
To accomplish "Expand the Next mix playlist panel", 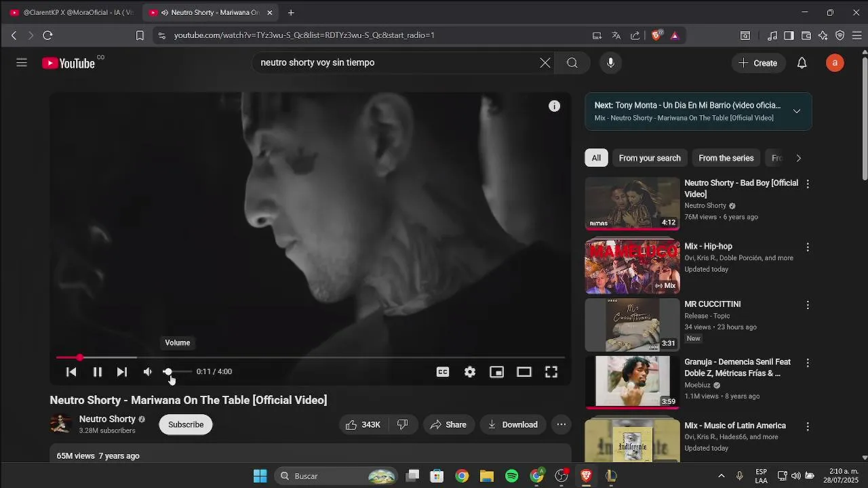I will point(797,111).
